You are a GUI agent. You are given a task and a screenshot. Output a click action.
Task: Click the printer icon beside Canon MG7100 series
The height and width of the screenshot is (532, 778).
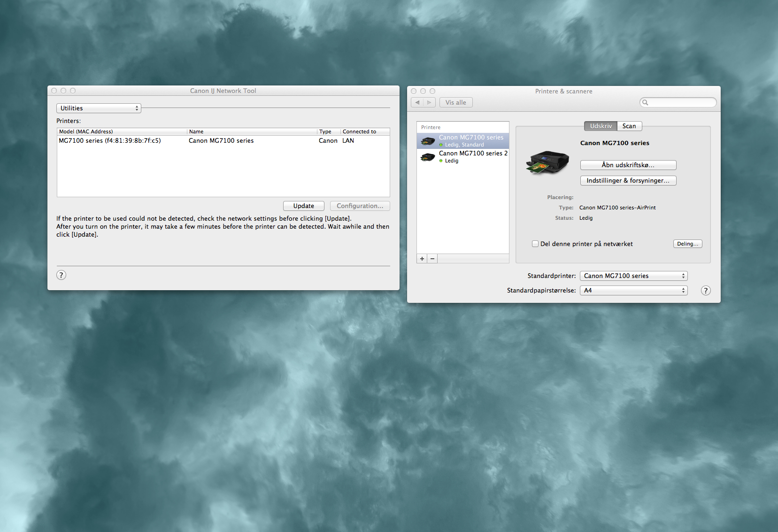pyautogui.click(x=427, y=140)
